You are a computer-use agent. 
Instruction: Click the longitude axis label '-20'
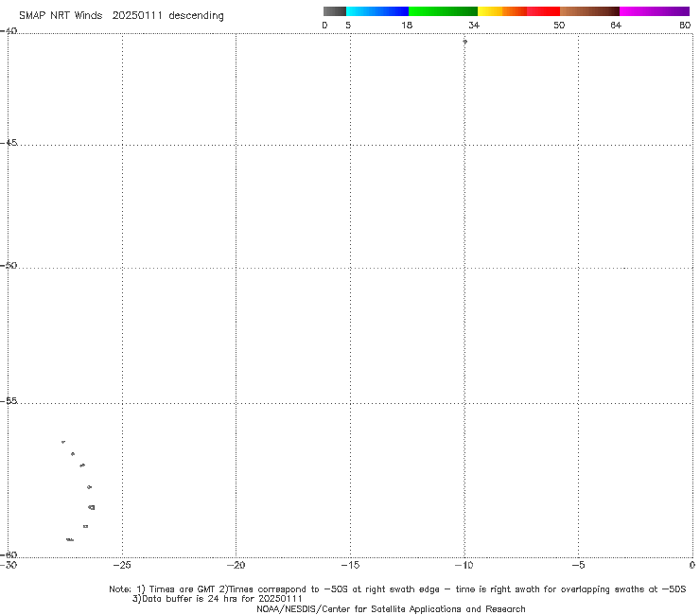point(236,566)
